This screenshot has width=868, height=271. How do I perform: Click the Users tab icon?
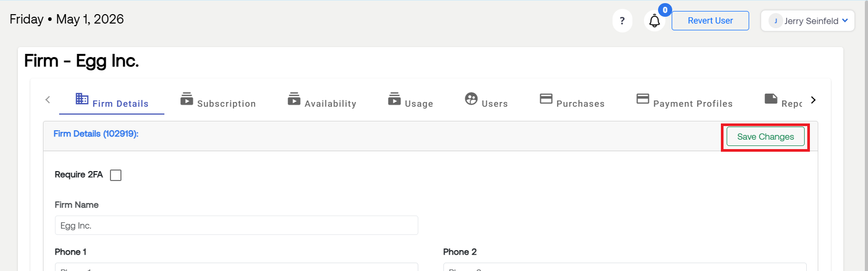pyautogui.click(x=471, y=98)
